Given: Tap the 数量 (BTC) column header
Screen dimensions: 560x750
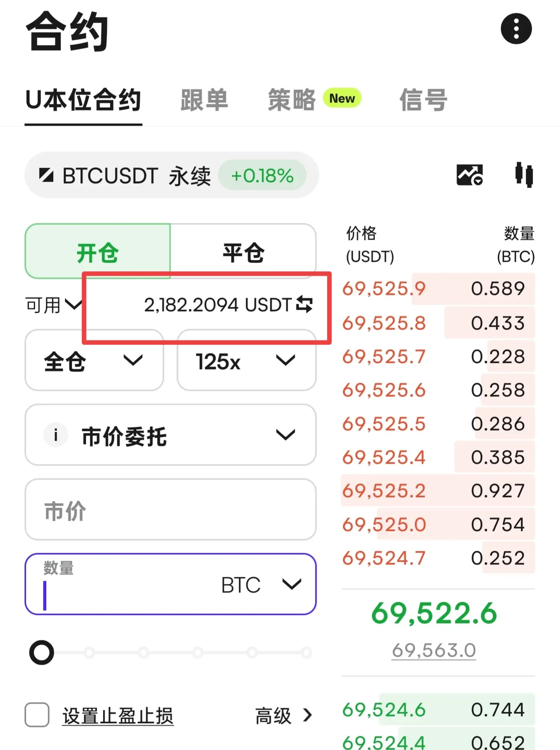Looking at the screenshot, I should point(516,245).
